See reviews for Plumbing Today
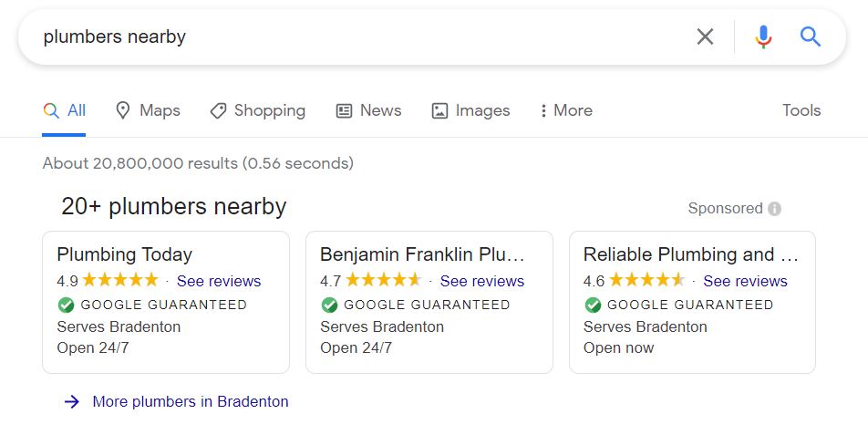Screen dimensions: 868x435 219,281
